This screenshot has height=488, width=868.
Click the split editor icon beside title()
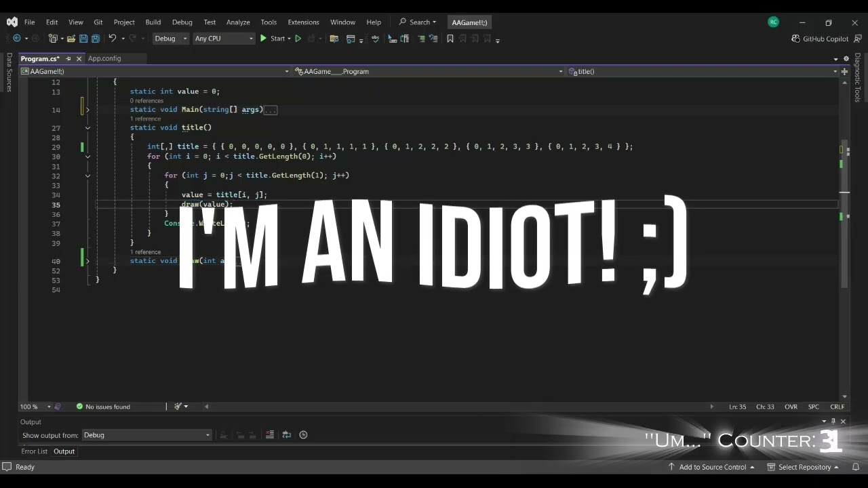click(845, 71)
